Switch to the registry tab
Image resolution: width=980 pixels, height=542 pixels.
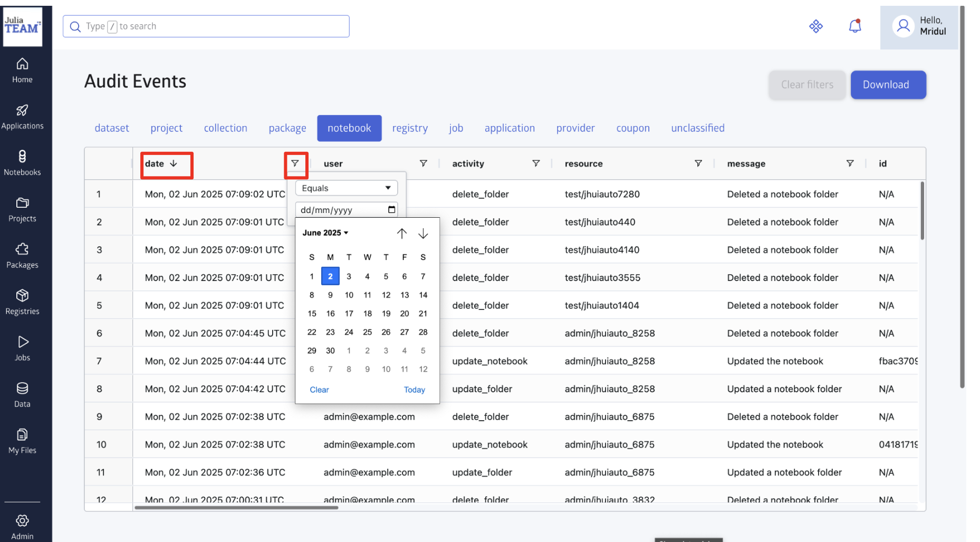click(410, 128)
